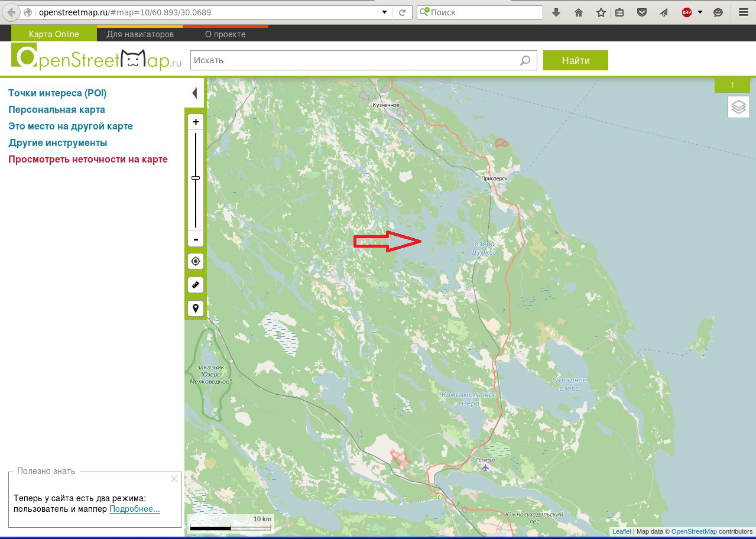Screen dimensions: 756x539
Task: Click the browser home icon
Action: [x=579, y=12]
